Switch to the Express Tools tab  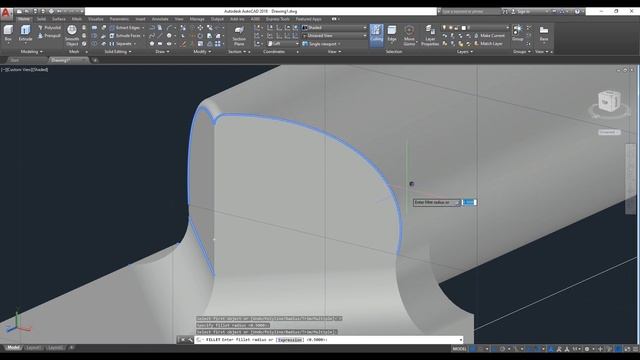278,19
